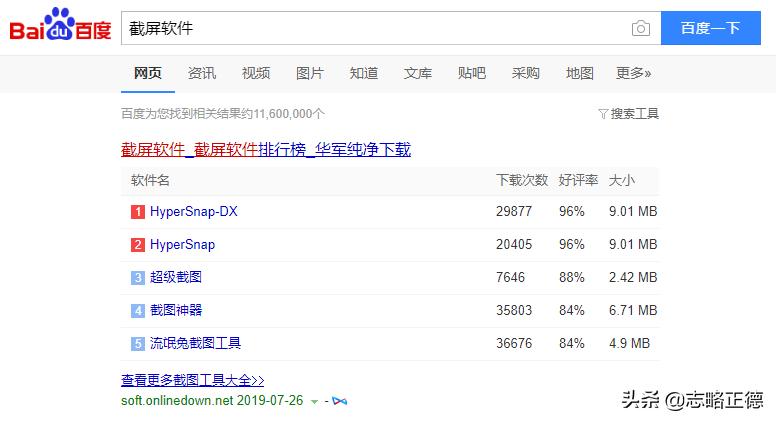Image resolution: width=776 pixels, height=422 pixels.
Task: Click the 4.9 MB size value
Action: coord(629,343)
